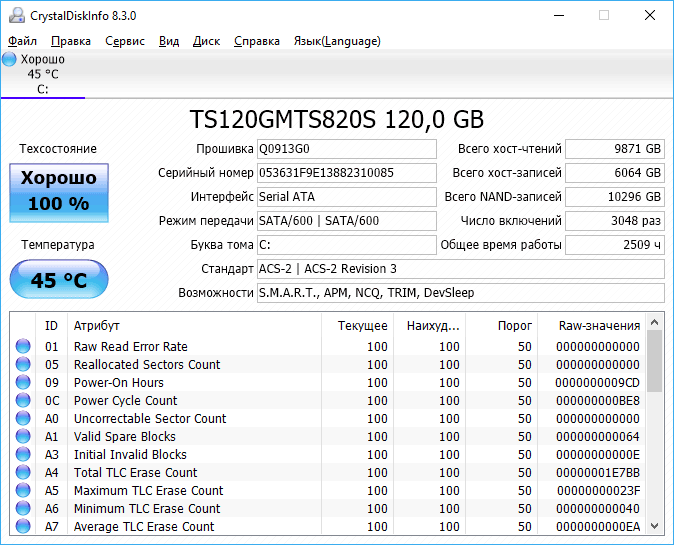Click the Текущее column header
The height and width of the screenshot is (545, 674).
click(357, 326)
